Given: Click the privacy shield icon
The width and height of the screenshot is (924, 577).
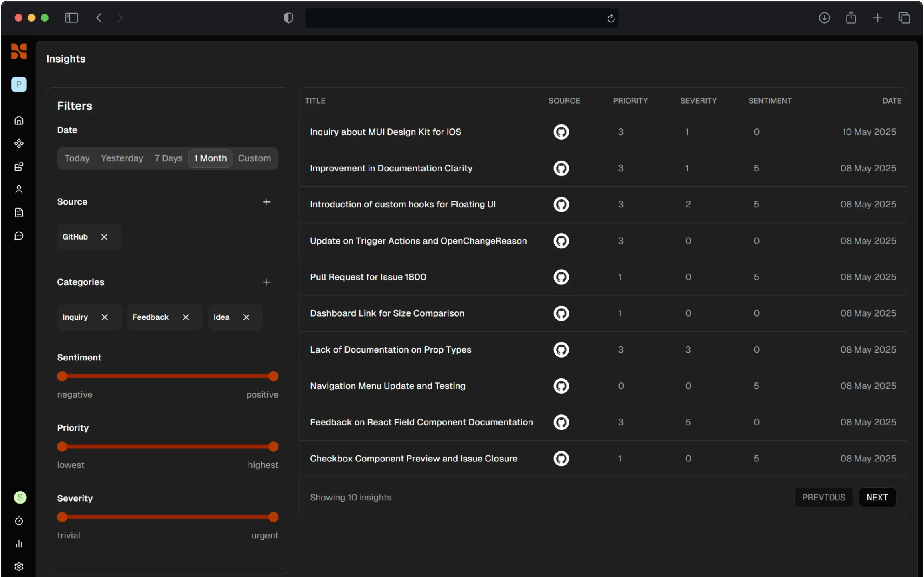Looking at the screenshot, I should (288, 18).
